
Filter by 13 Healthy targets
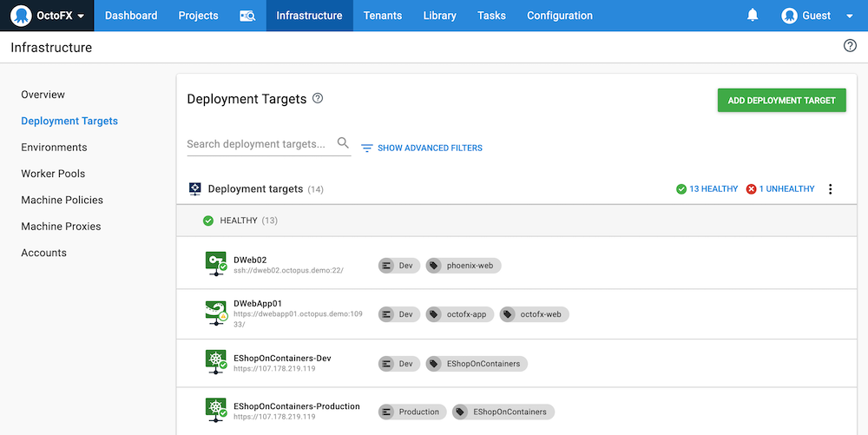coord(707,189)
